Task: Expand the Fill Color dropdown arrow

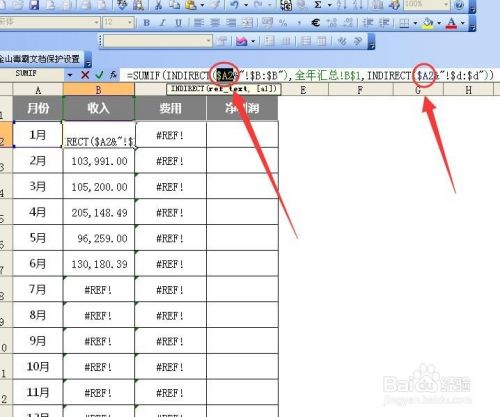Action: coord(439,23)
